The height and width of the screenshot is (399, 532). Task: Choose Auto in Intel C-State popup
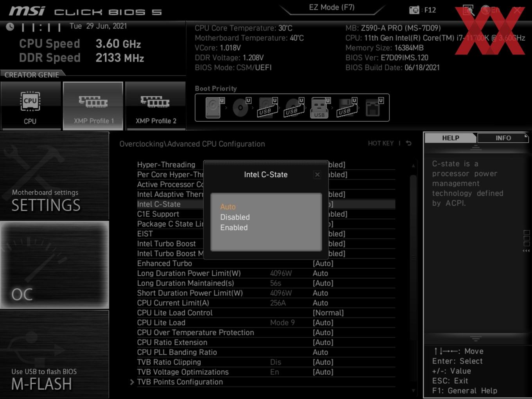[x=228, y=207]
